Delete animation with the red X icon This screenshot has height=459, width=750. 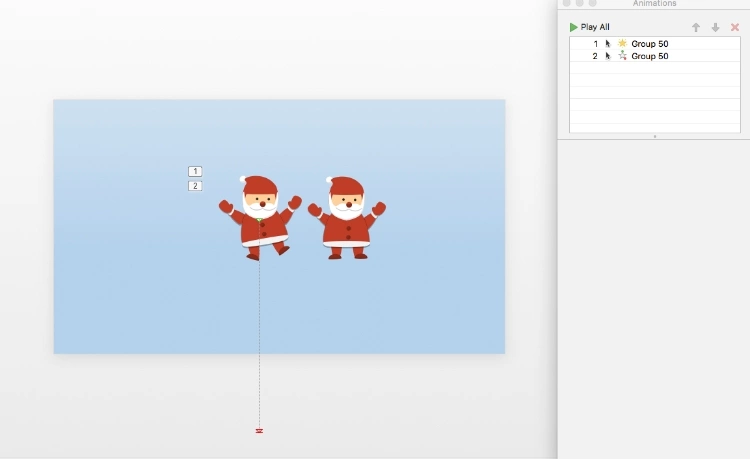[735, 27]
